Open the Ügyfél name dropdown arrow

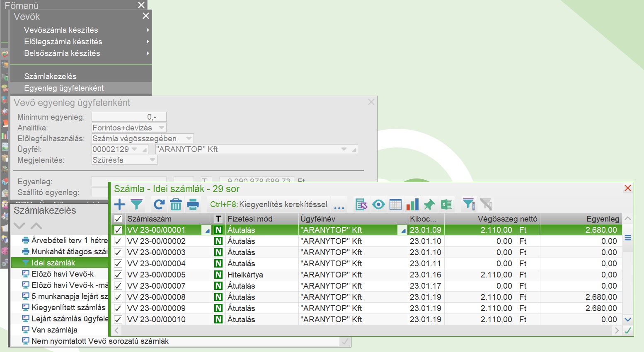point(344,149)
